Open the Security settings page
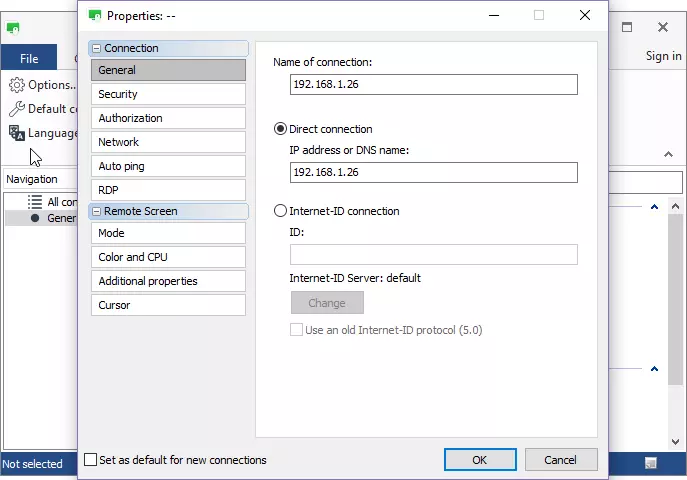 point(168,94)
